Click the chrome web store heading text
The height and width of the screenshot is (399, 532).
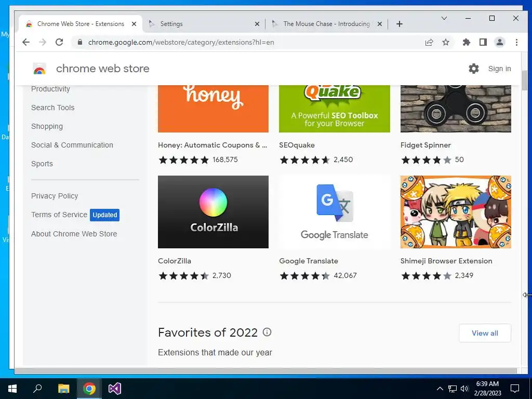coord(102,69)
